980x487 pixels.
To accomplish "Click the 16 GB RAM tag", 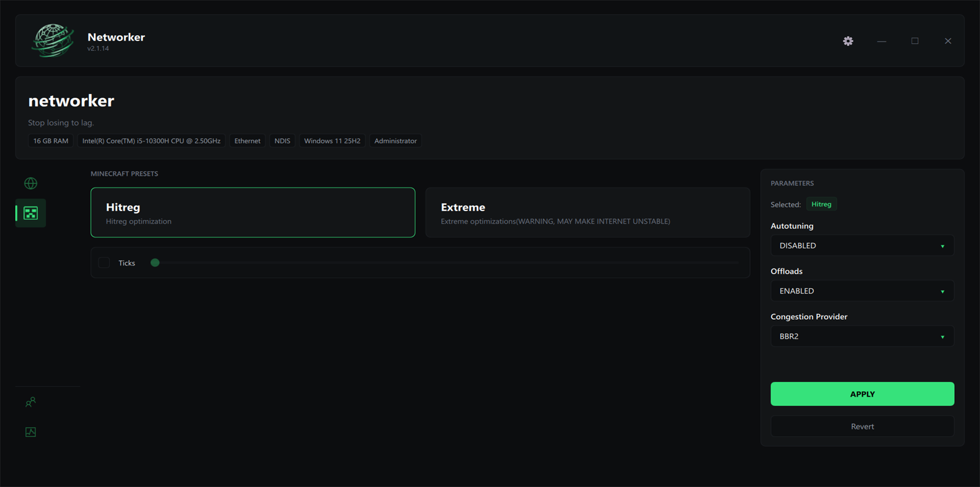I will coord(51,141).
